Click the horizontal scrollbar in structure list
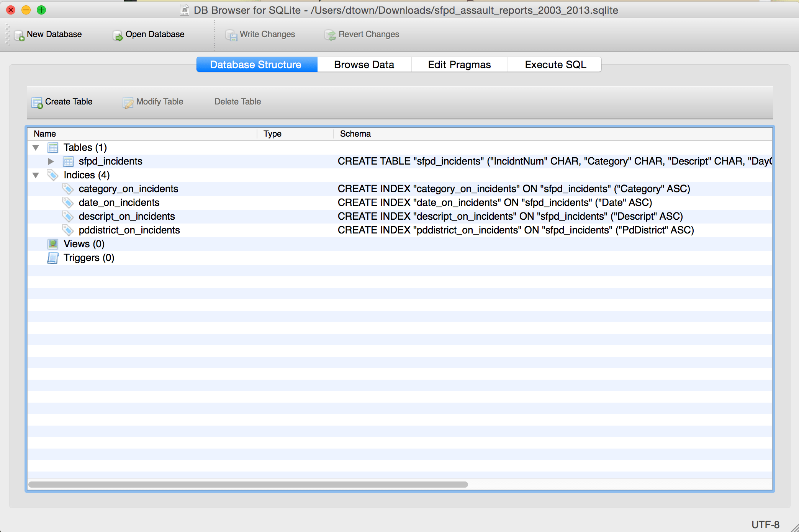Screen dimensions: 799x532 (x=248, y=485)
